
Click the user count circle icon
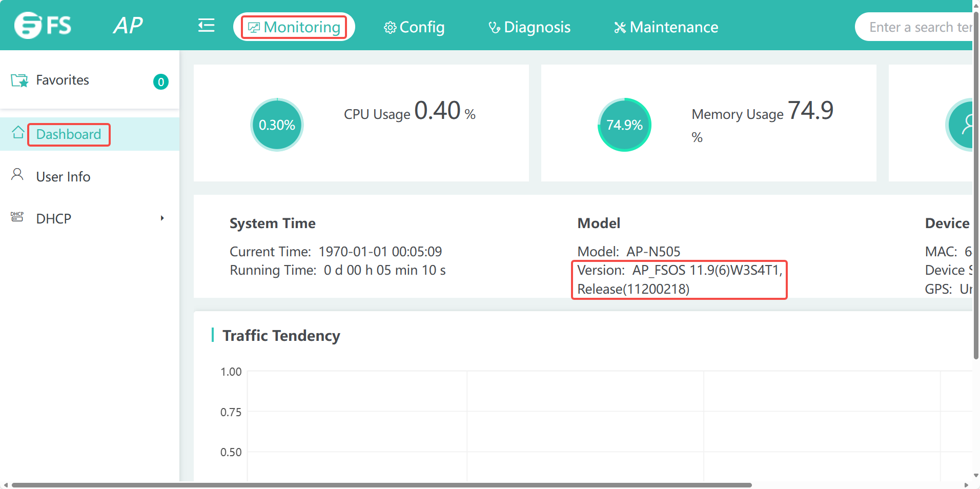click(963, 125)
